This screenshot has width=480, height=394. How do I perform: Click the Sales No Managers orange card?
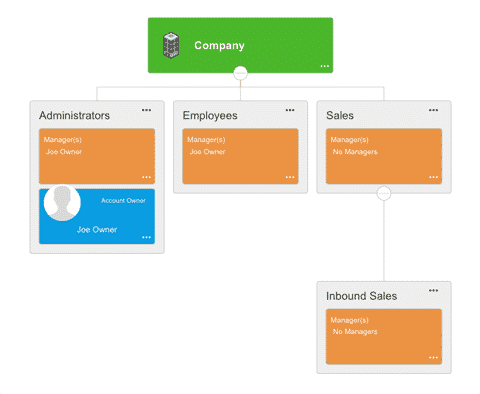pyautogui.click(x=384, y=156)
